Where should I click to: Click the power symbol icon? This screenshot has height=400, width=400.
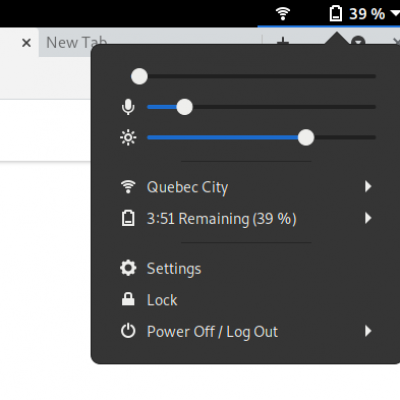[128, 331]
